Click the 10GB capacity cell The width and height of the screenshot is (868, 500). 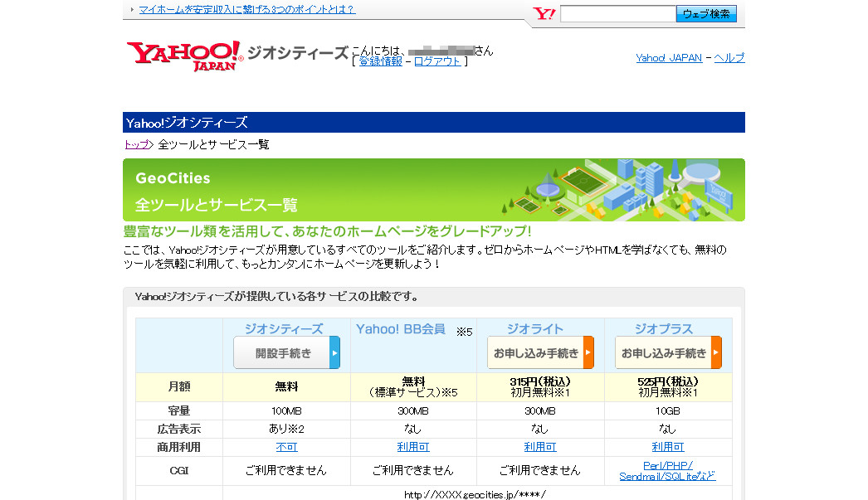click(x=668, y=411)
